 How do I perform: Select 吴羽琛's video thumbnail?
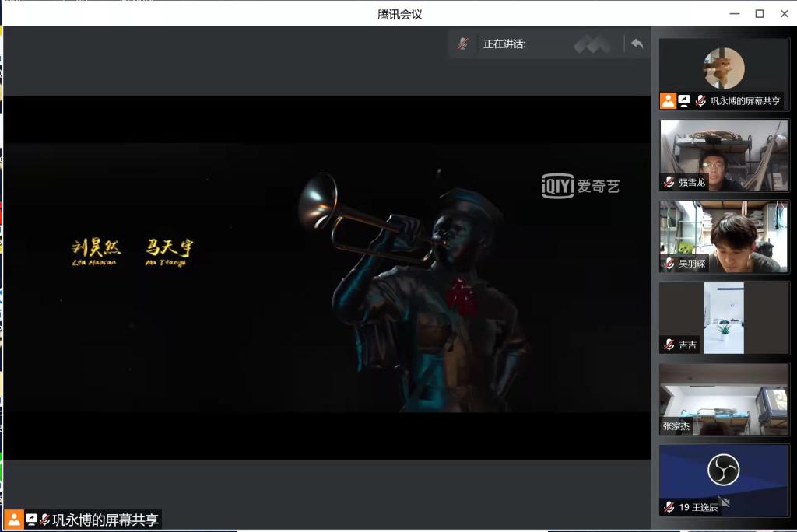[x=724, y=236]
